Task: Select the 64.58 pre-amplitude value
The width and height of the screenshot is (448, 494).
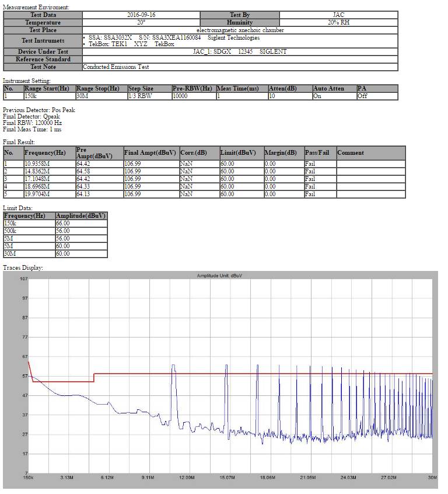Action: coord(83,171)
